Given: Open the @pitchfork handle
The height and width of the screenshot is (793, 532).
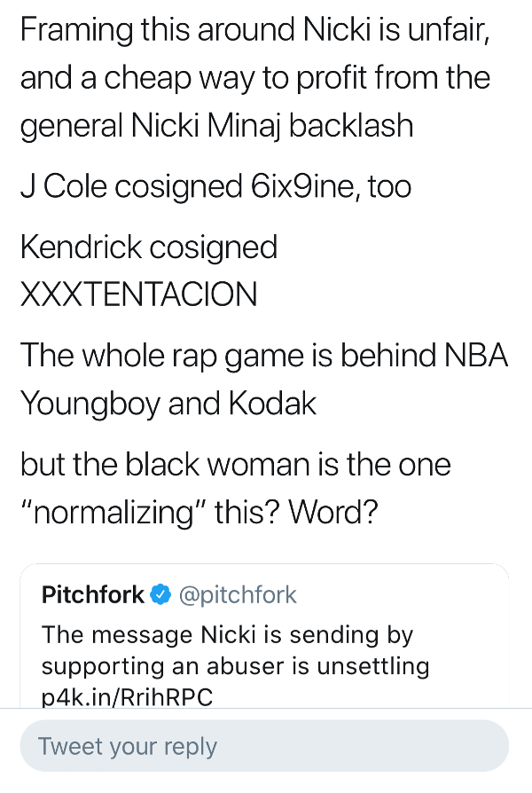Looking at the screenshot, I should pos(238,595).
